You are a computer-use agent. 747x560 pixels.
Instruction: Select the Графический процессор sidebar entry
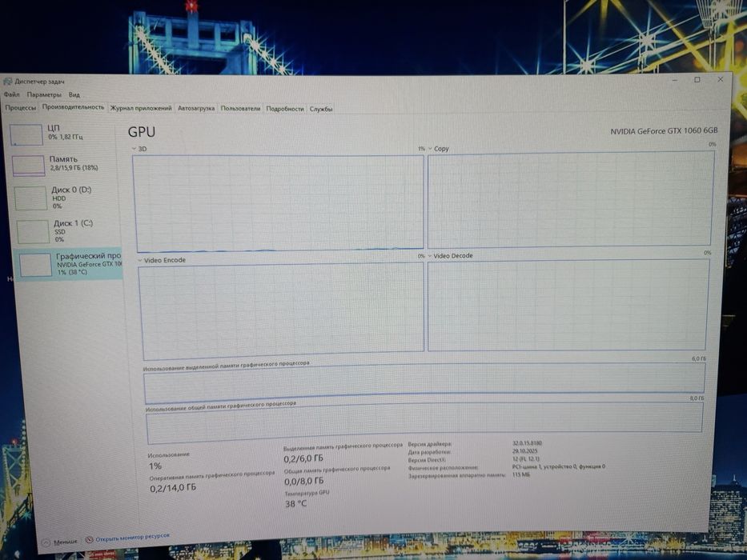(69, 264)
